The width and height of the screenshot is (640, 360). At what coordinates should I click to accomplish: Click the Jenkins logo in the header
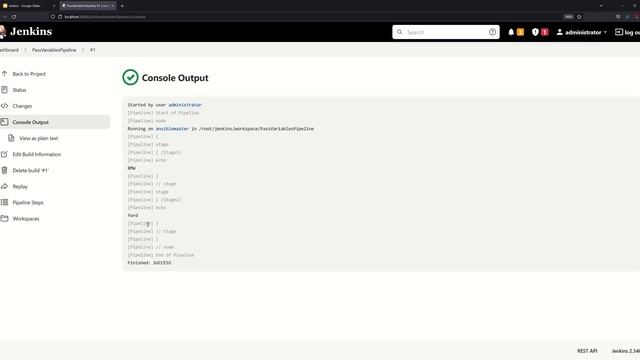pos(26,31)
